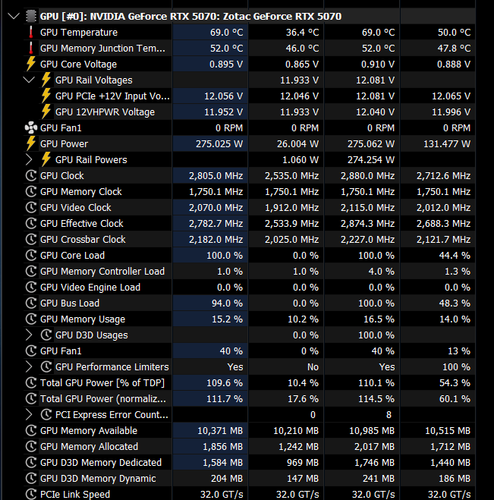Select the GPU 12VHPWR Voltage row label
Image resolution: width=494 pixels, height=500 pixels.
pyautogui.click(x=105, y=112)
